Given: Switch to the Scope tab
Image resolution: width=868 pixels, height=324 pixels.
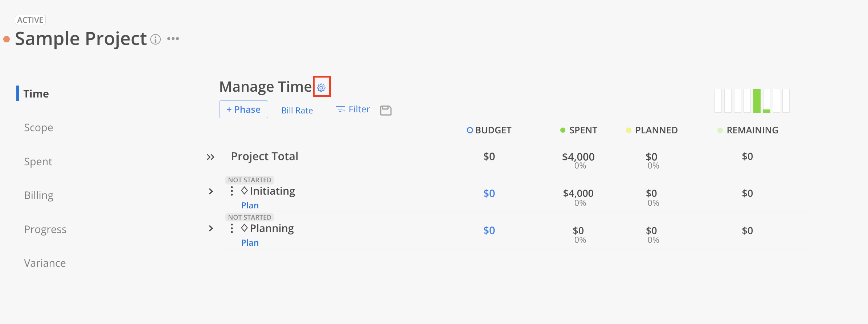Looking at the screenshot, I should click(38, 128).
